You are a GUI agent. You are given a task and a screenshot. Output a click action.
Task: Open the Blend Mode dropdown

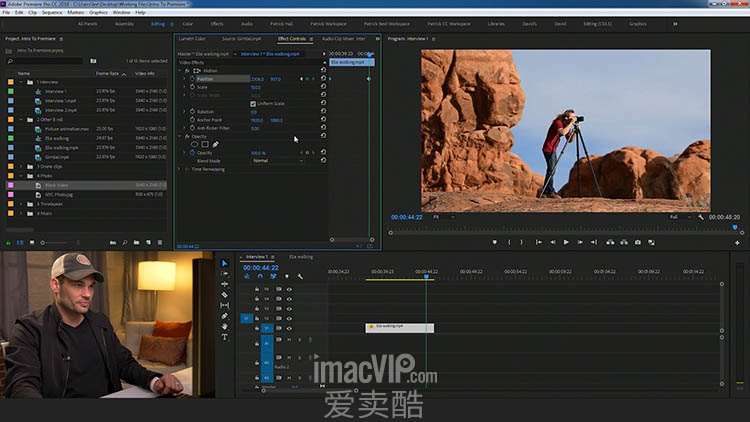[276, 160]
